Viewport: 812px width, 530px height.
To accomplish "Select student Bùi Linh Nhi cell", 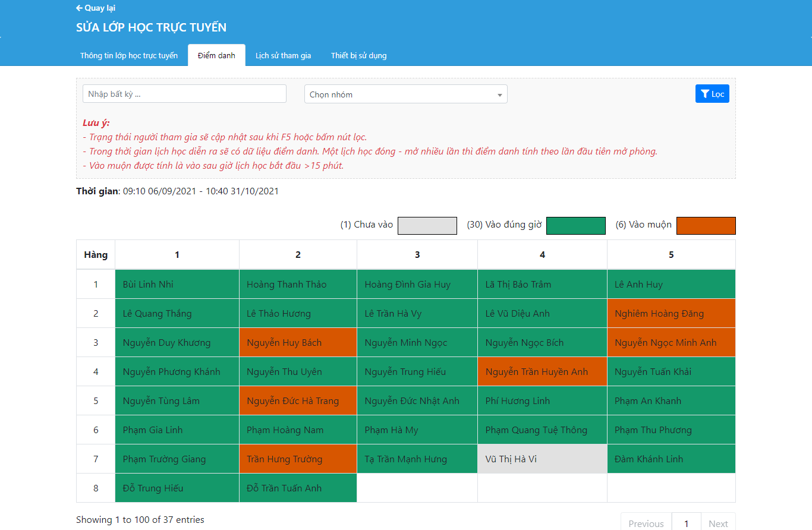I will click(177, 285).
